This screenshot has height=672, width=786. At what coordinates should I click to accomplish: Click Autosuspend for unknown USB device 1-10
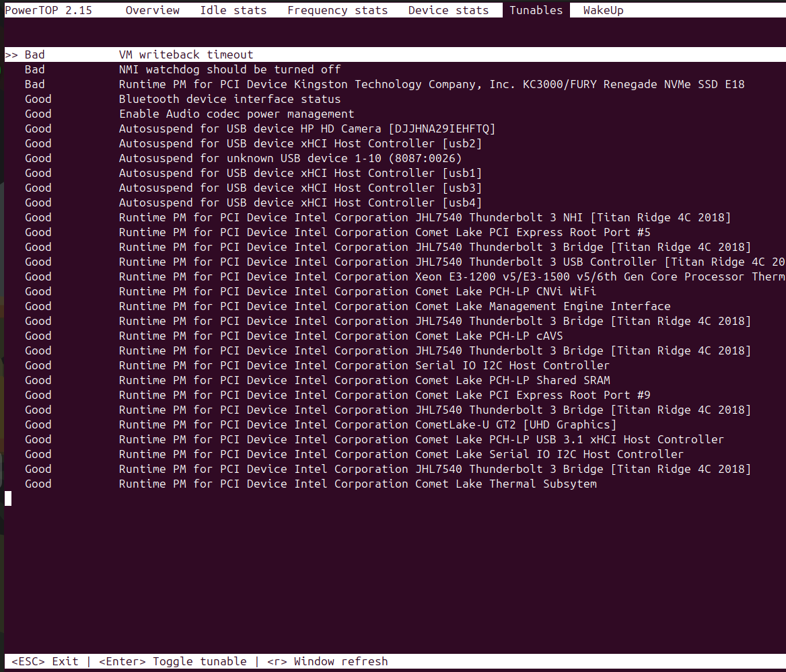290,159
